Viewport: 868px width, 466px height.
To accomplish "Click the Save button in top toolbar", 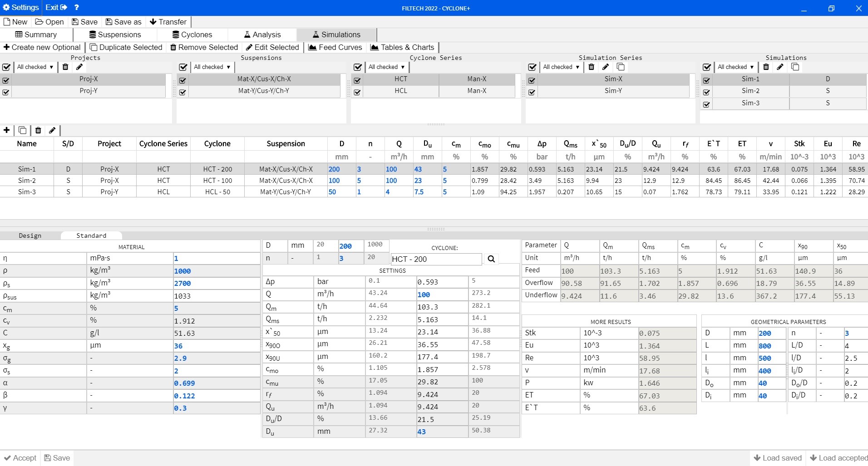I will 84,22.
